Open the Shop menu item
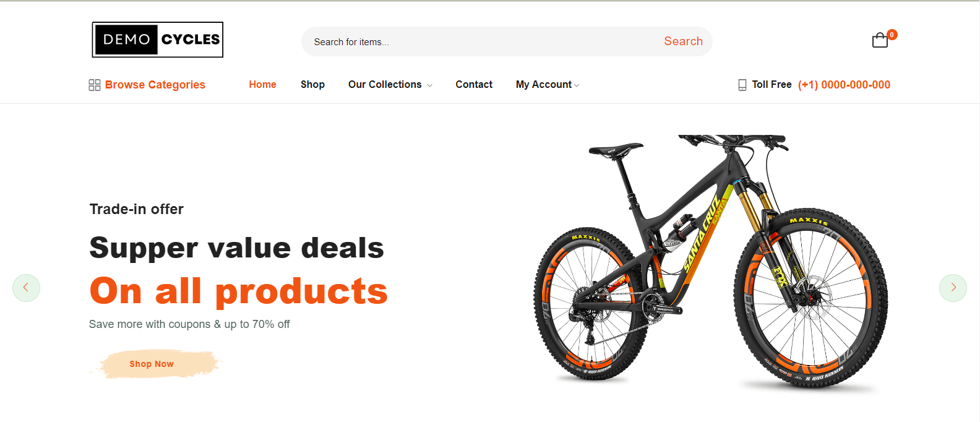Image resolution: width=980 pixels, height=422 pixels. (312, 85)
